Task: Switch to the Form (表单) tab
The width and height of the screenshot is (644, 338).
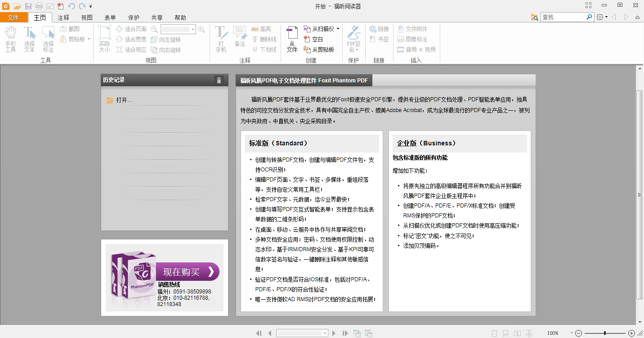Action: click(x=110, y=18)
